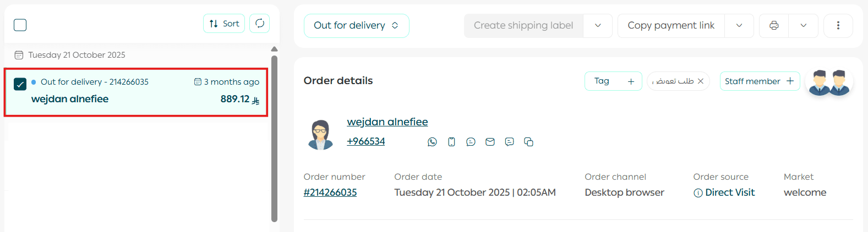The height and width of the screenshot is (232, 868).
Task: Expand the print options dropdown arrow
Action: coord(803,26)
